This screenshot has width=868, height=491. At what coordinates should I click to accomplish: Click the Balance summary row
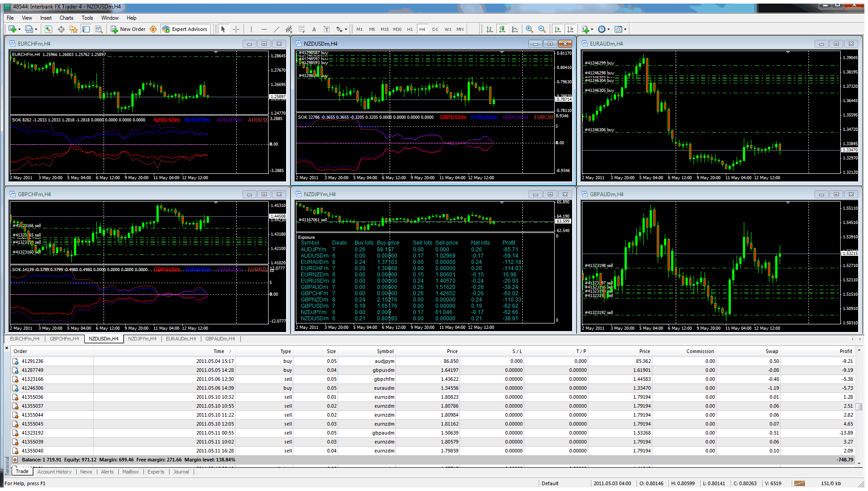[x=433, y=460]
